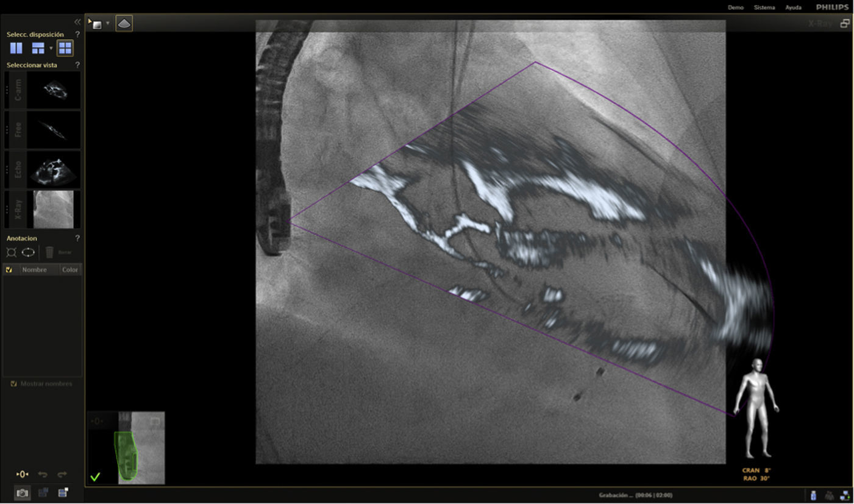Screen dimensions: 854x504
Task: Toggle the Mostrar nombres checkbox
Action: point(13,384)
